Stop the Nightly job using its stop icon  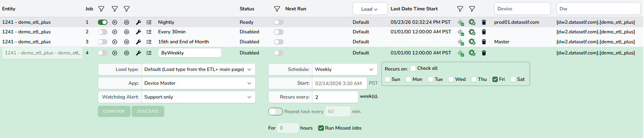(x=127, y=22)
